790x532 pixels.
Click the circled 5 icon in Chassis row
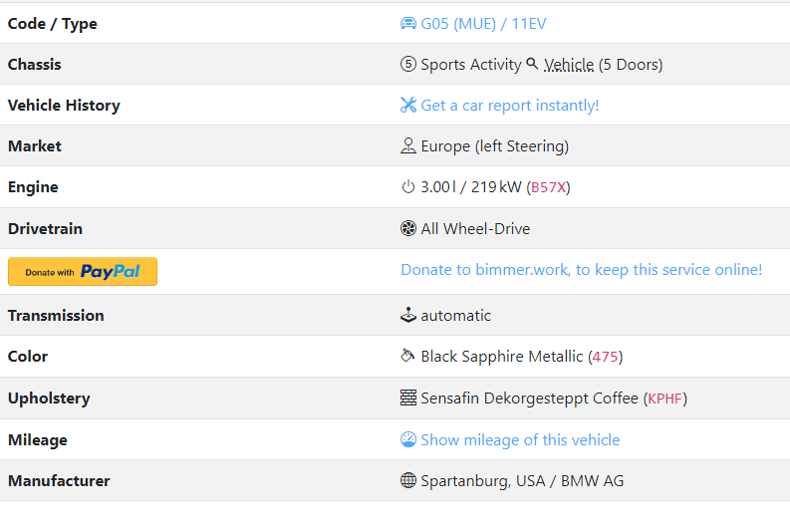408,64
